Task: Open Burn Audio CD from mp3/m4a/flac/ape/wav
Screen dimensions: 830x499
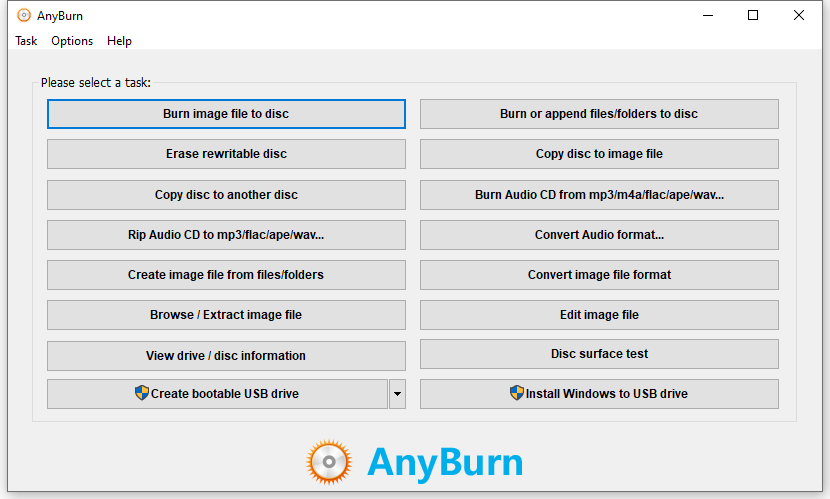Action: (599, 195)
